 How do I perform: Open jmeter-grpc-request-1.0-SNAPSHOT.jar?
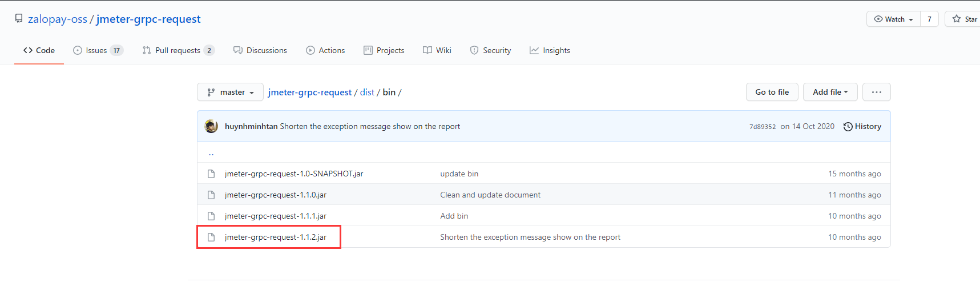pyautogui.click(x=294, y=174)
